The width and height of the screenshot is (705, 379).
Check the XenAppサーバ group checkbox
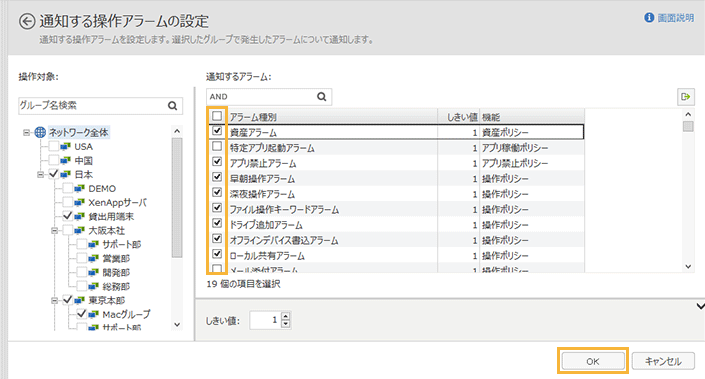[x=67, y=202]
